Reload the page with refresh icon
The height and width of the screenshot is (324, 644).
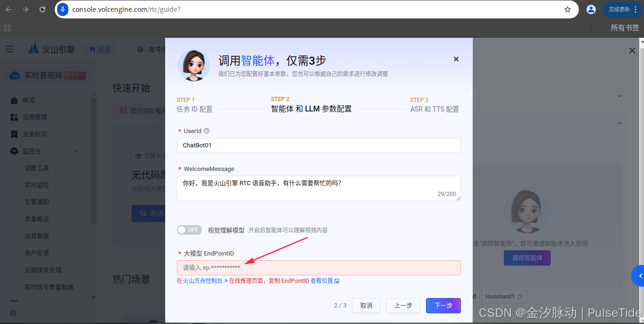pos(42,9)
